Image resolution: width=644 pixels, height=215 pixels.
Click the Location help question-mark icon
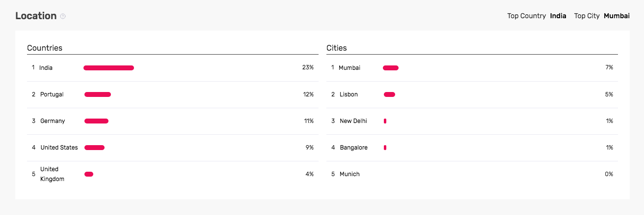(x=63, y=16)
